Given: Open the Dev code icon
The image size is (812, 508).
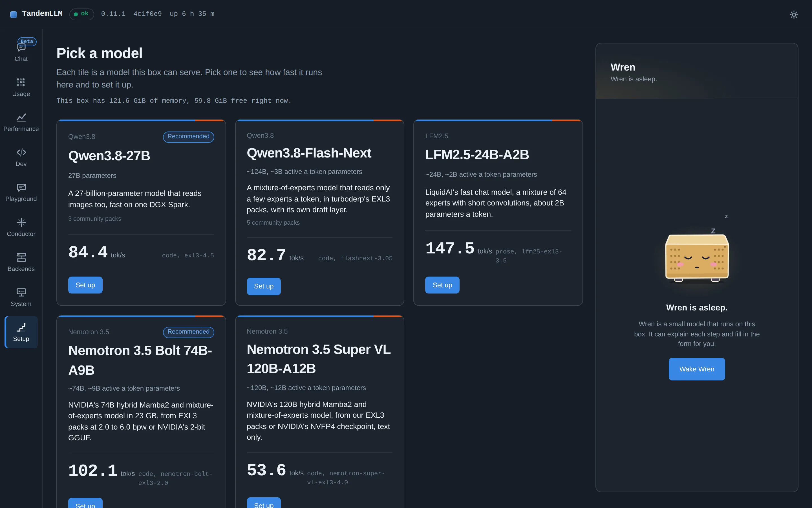Looking at the screenshot, I should coord(21,152).
